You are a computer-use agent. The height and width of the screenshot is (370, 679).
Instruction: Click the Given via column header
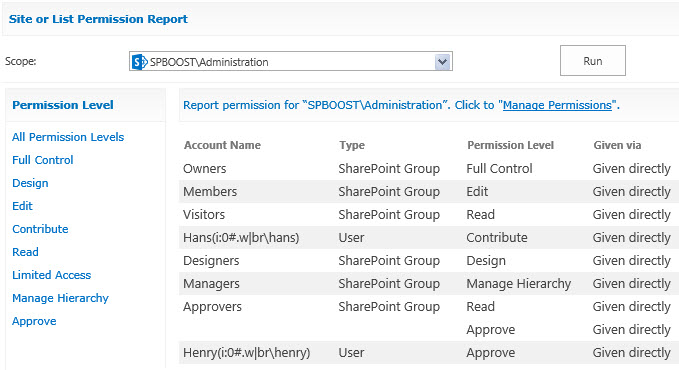tap(617, 145)
